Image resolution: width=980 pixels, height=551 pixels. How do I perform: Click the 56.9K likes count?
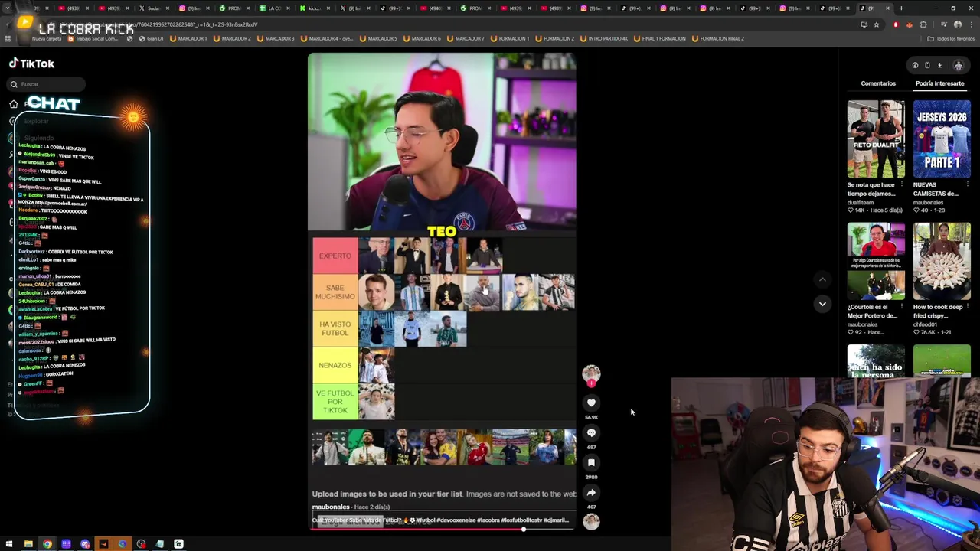click(591, 417)
